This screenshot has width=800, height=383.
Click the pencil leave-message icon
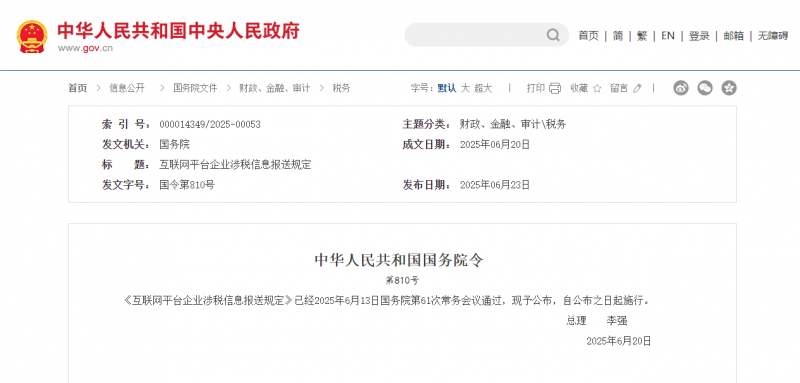[637, 88]
